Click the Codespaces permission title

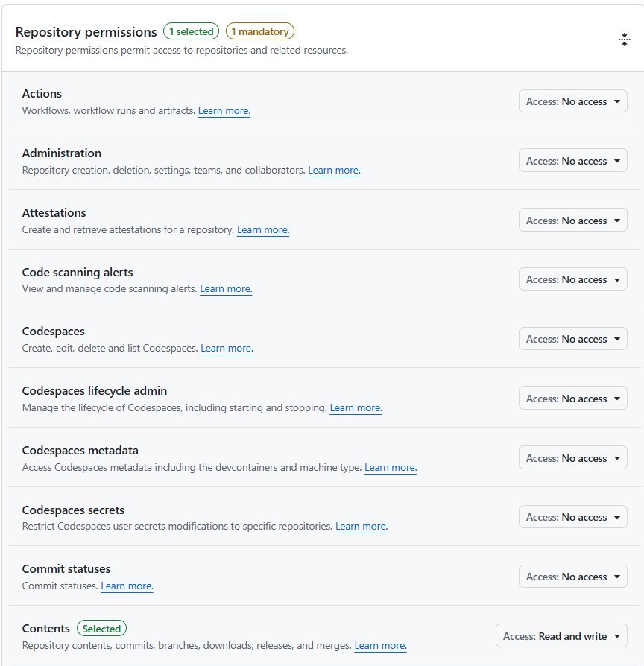[53, 332]
